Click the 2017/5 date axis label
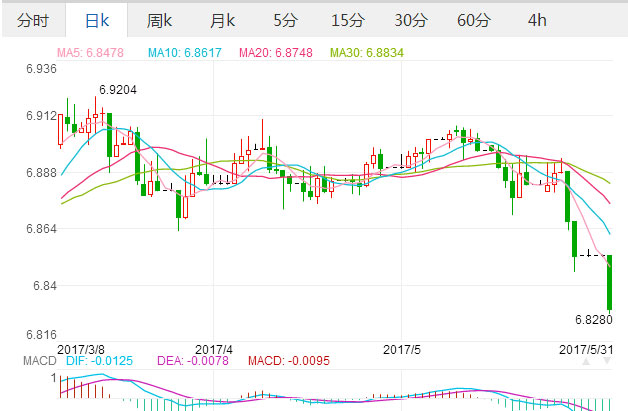This screenshot has width=628, height=411. click(x=402, y=349)
